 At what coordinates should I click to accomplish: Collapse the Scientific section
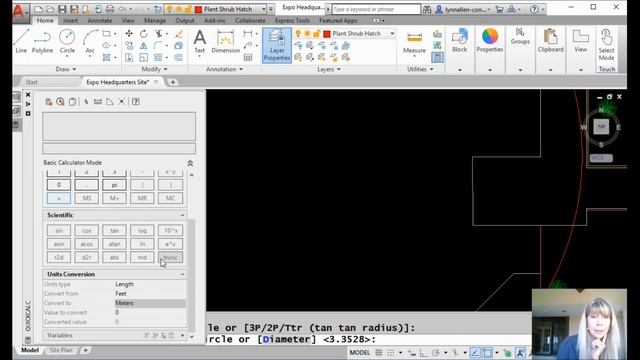tap(182, 215)
